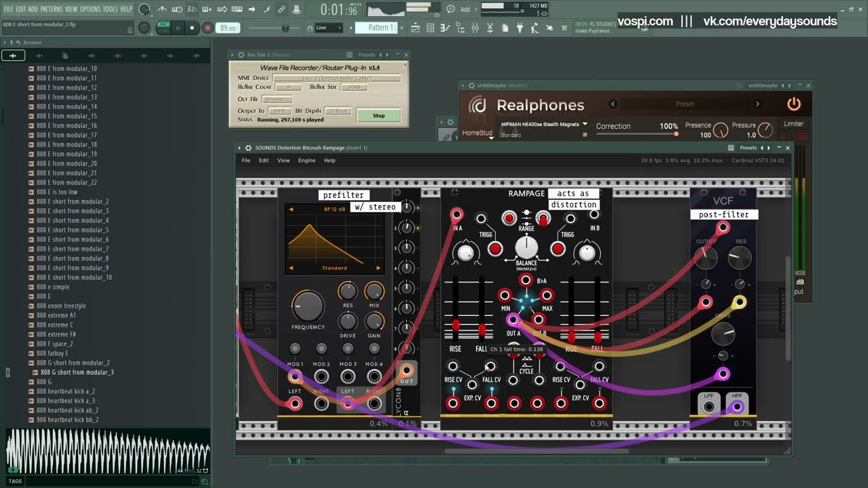The height and width of the screenshot is (488, 868).
Task: Open the Cardinal plugin's Edit menu
Action: (264, 161)
